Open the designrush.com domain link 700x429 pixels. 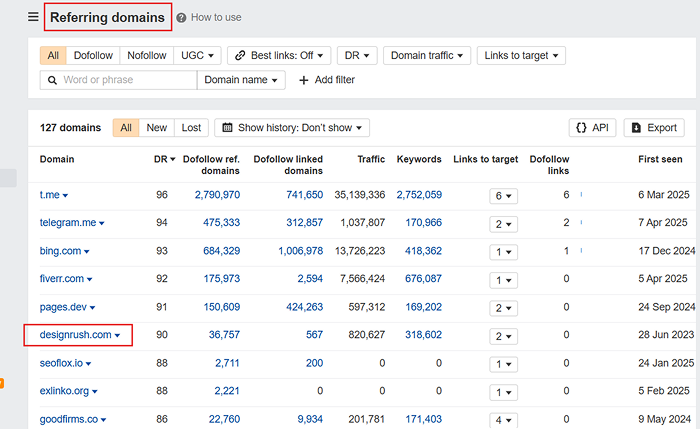click(x=75, y=335)
